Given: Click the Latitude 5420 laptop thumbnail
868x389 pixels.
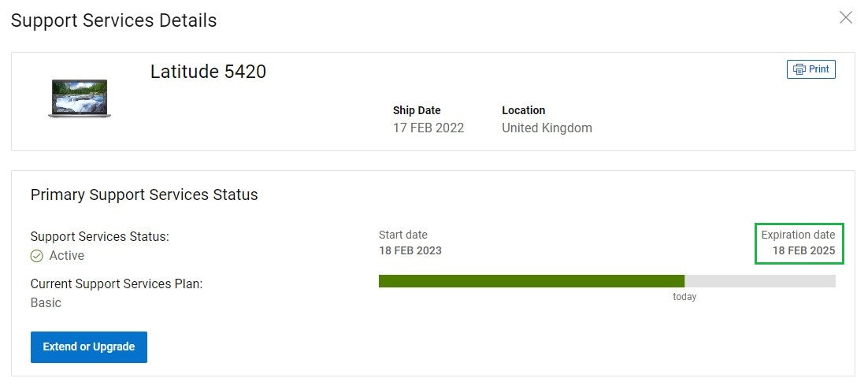Looking at the screenshot, I should 79,98.
